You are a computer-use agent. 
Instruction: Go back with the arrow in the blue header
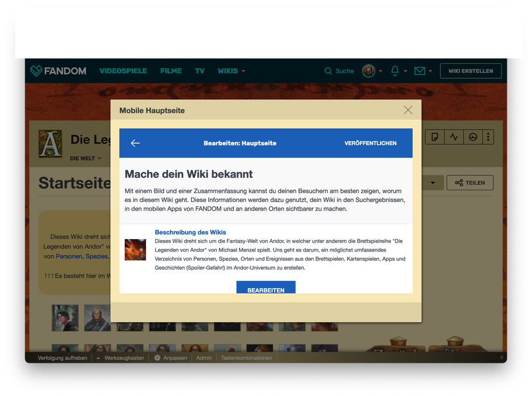pos(136,143)
